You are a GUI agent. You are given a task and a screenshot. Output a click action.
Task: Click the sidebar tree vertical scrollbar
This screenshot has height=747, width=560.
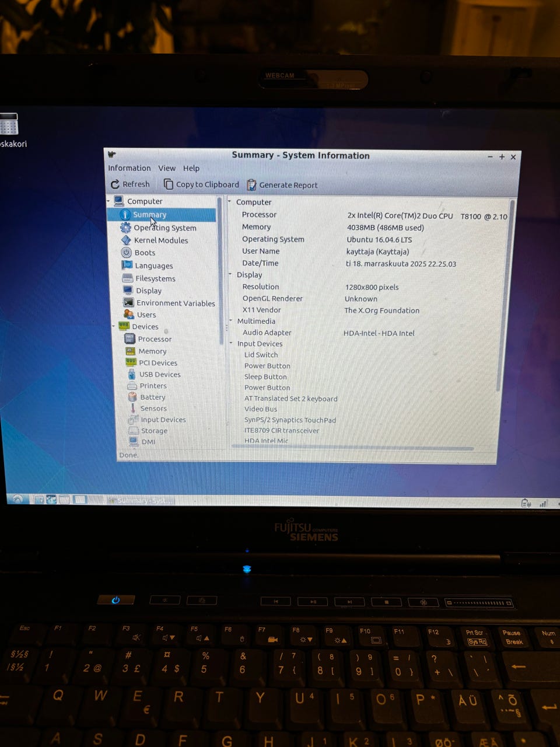(x=220, y=271)
